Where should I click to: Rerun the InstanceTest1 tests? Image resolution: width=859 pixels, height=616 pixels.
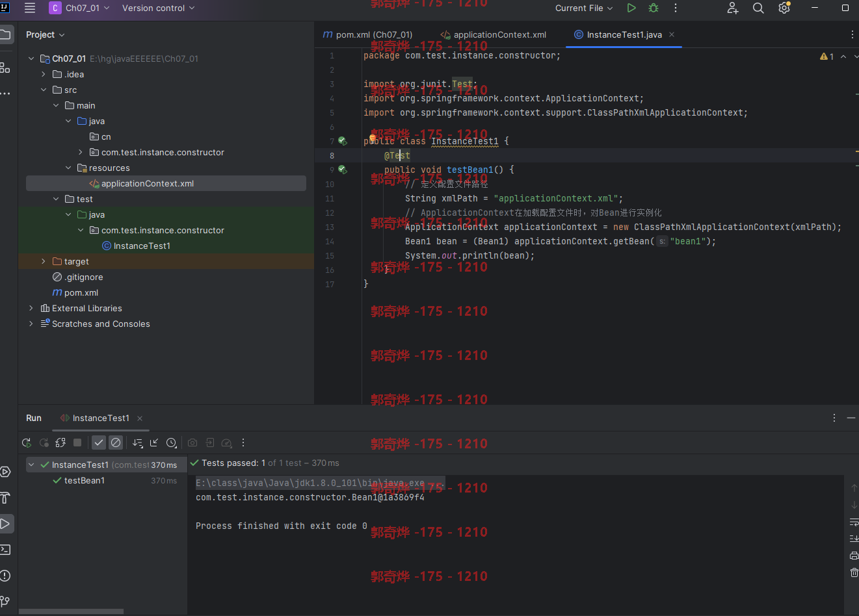27,443
